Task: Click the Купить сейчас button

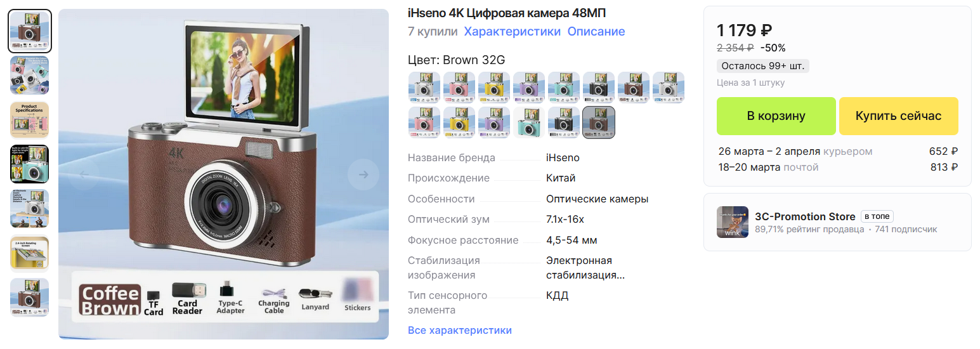Action: pos(899,116)
